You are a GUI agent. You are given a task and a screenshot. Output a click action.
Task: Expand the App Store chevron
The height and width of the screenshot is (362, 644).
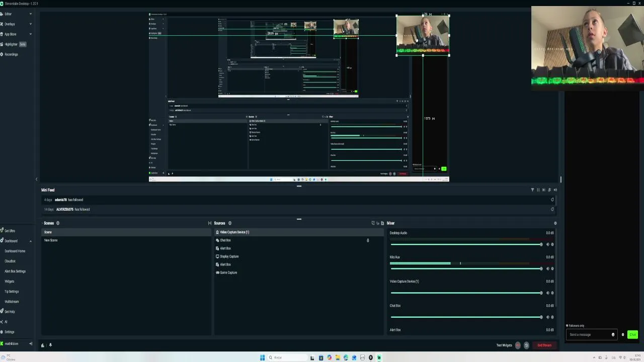pos(30,34)
